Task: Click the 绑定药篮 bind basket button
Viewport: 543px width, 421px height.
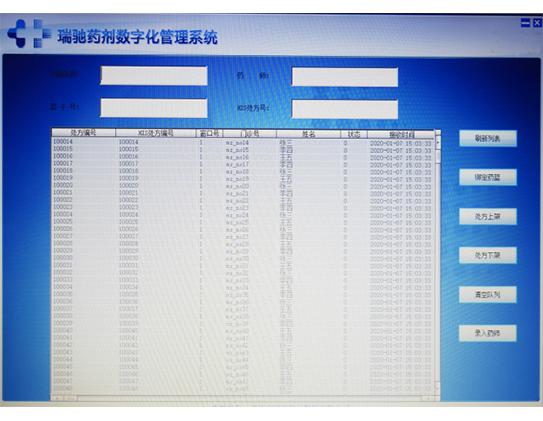Action: pos(488,177)
